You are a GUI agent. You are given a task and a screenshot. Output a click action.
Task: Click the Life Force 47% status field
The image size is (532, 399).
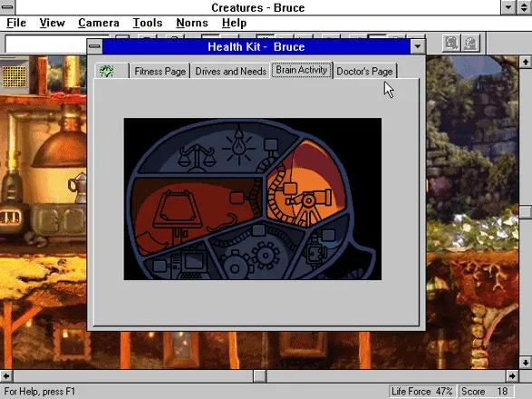coord(422,392)
